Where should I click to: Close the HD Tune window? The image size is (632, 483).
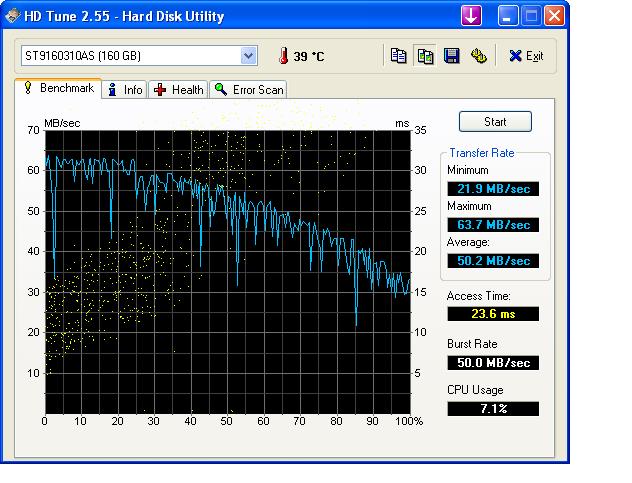[555, 16]
